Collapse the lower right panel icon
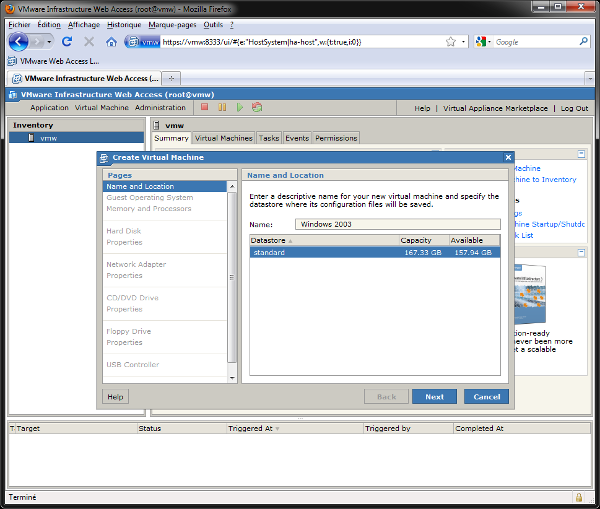Image resolution: width=600 pixels, height=509 pixels. pos(581,253)
